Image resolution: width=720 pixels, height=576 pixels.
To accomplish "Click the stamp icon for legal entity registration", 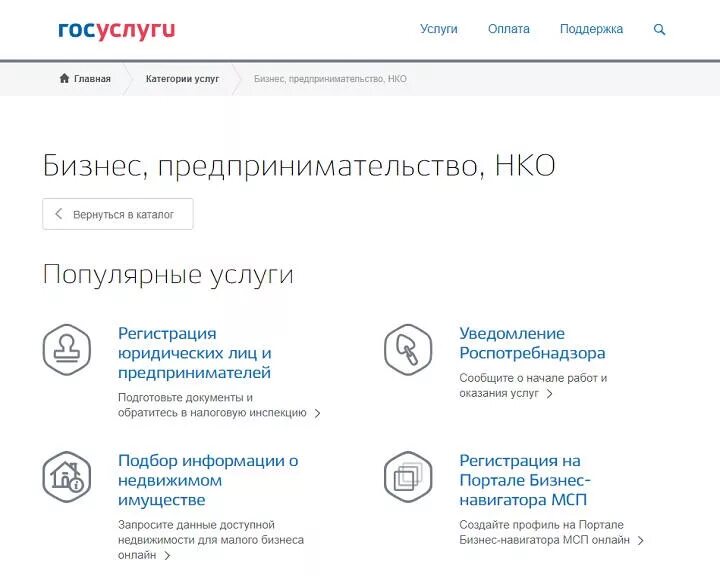I will pos(67,350).
